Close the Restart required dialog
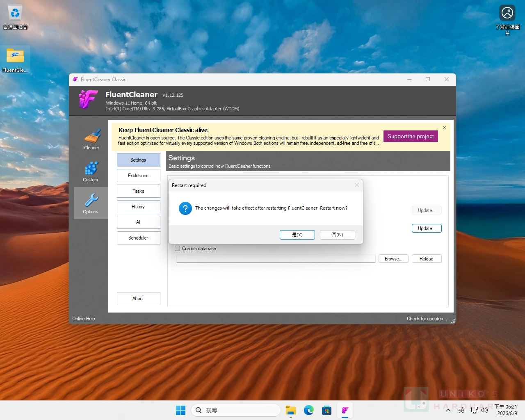Image resolution: width=525 pixels, height=420 pixels. click(x=356, y=185)
